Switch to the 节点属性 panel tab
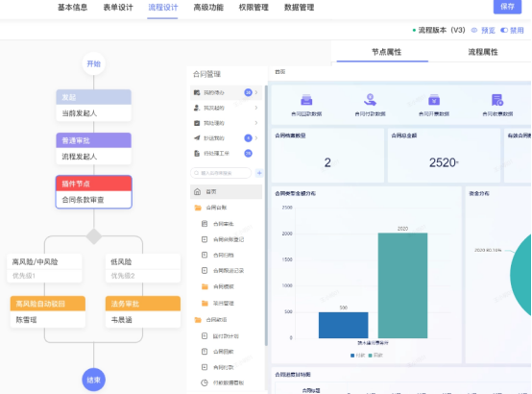 [386, 52]
